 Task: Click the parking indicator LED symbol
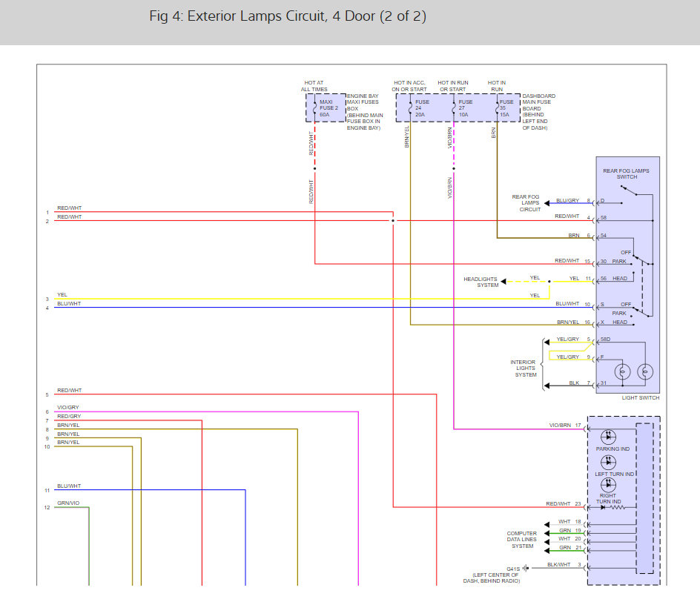coord(608,437)
